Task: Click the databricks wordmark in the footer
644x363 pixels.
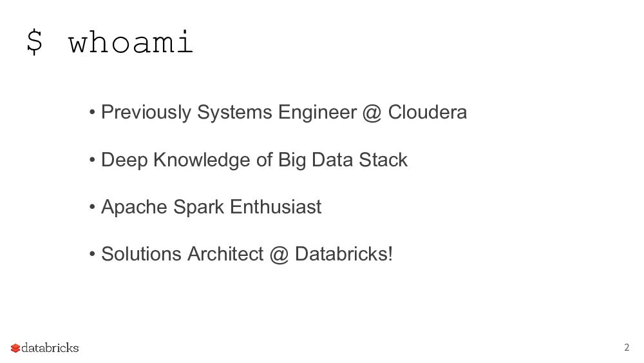Action: coord(50,348)
